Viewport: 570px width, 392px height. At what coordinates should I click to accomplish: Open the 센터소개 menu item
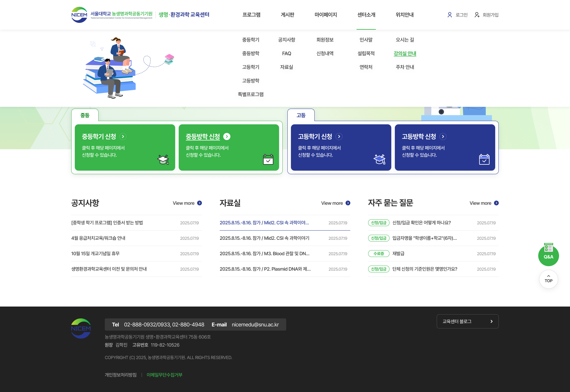(366, 15)
